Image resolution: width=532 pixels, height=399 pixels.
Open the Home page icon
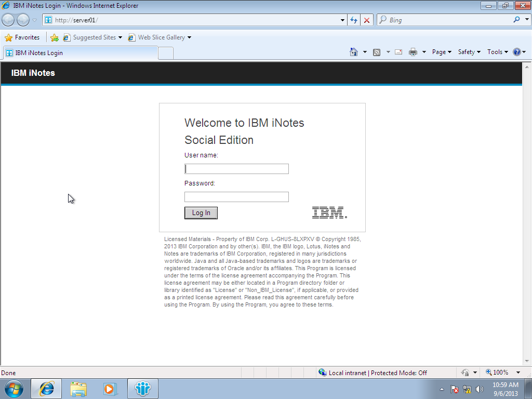(354, 52)
